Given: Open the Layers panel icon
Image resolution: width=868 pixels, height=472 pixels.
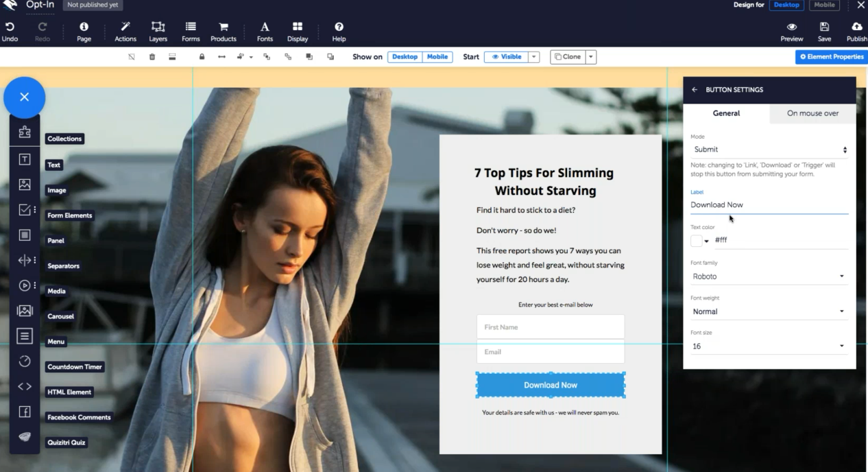Looking at the screenshot, I should [158, 27].
